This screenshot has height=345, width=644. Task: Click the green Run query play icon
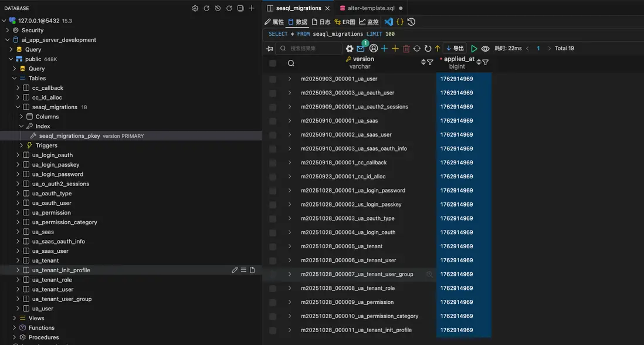click(x=474, y=49)
